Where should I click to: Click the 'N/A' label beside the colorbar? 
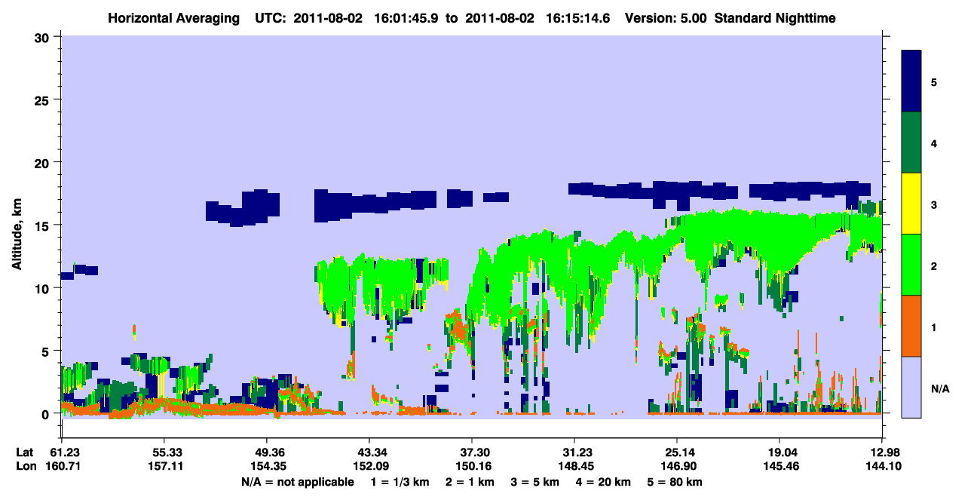pyautogui.click(x=940, y=389)
